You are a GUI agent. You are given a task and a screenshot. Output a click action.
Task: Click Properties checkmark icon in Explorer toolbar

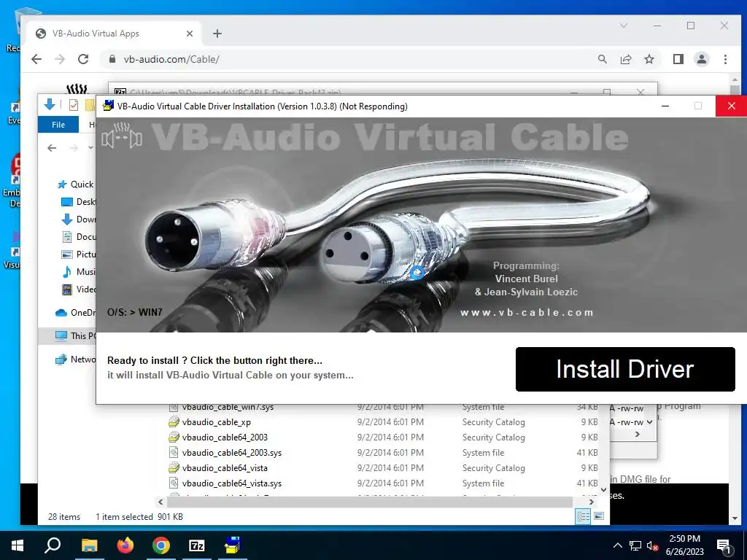tap(74, 105)
